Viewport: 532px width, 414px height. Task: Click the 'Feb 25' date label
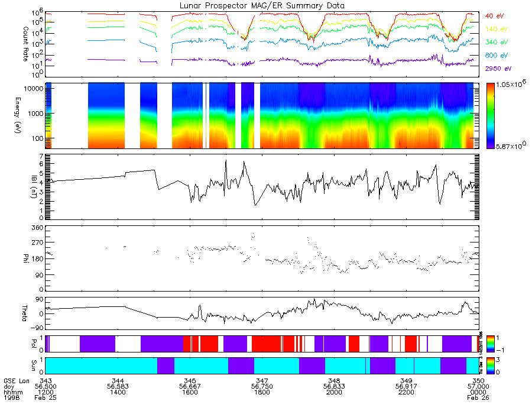coord(46,397)
